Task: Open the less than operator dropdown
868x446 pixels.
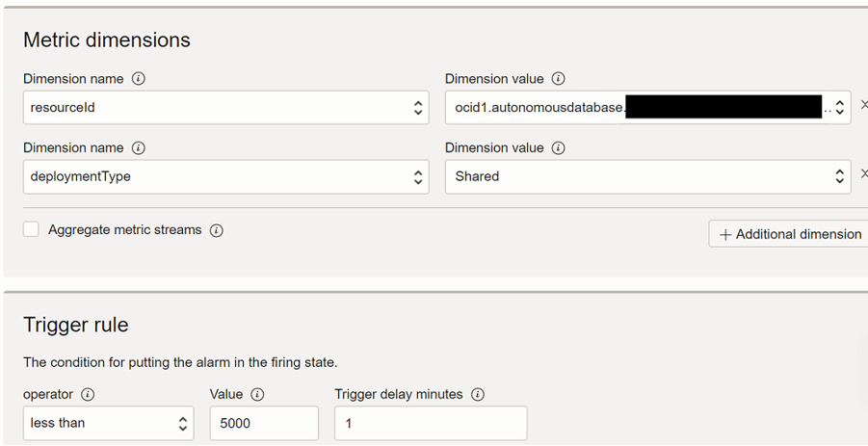Action: [108, 423]
